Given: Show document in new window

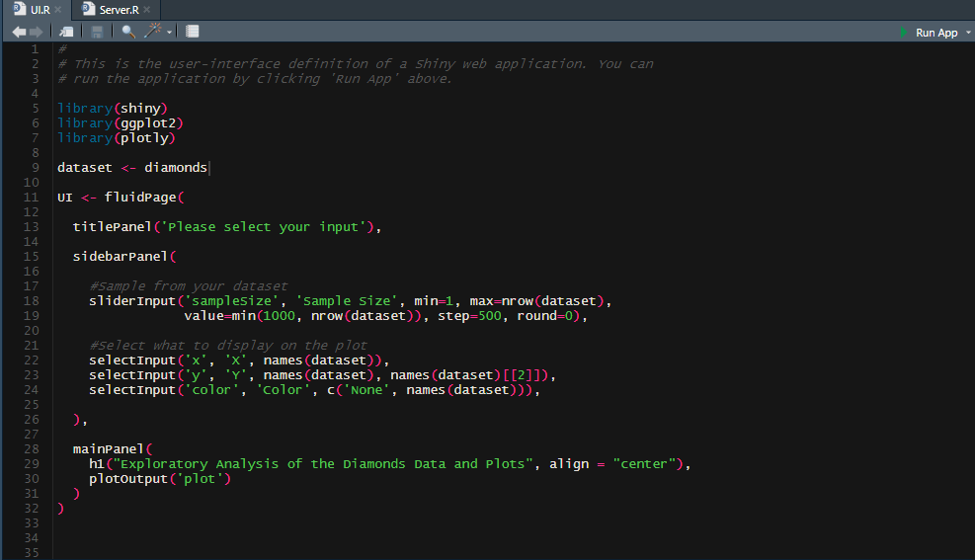Looking at the screenshot, I should [x=66, y=32].
